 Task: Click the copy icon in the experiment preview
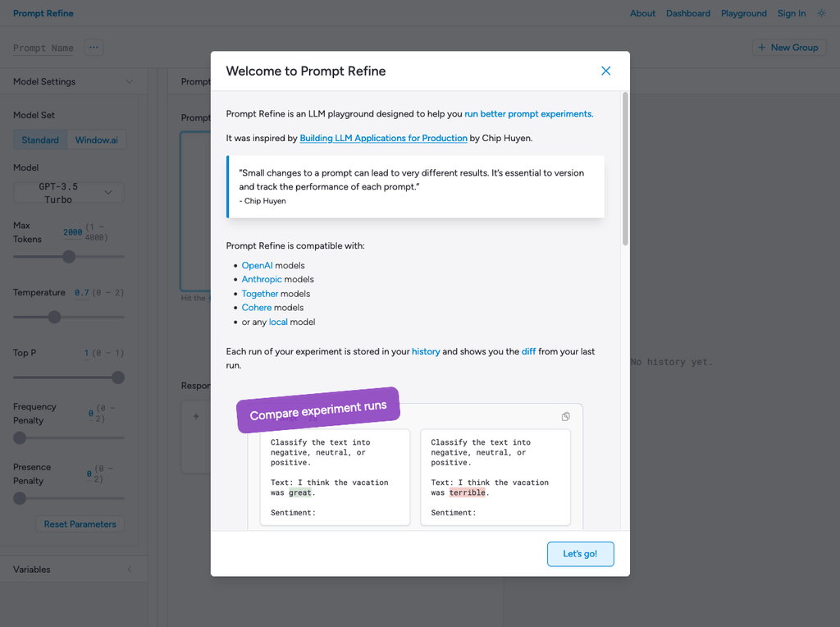click(x=565, y=416)
